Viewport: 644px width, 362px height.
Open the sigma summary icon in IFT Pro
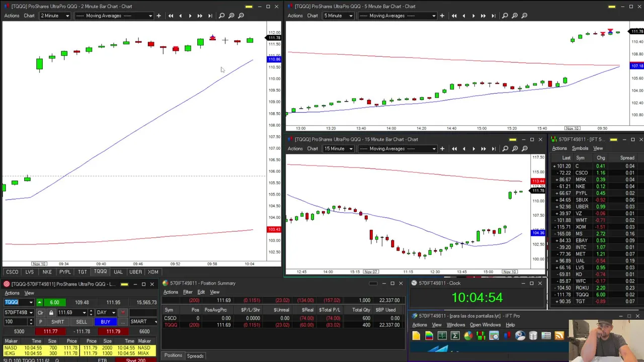coord(455,336)
